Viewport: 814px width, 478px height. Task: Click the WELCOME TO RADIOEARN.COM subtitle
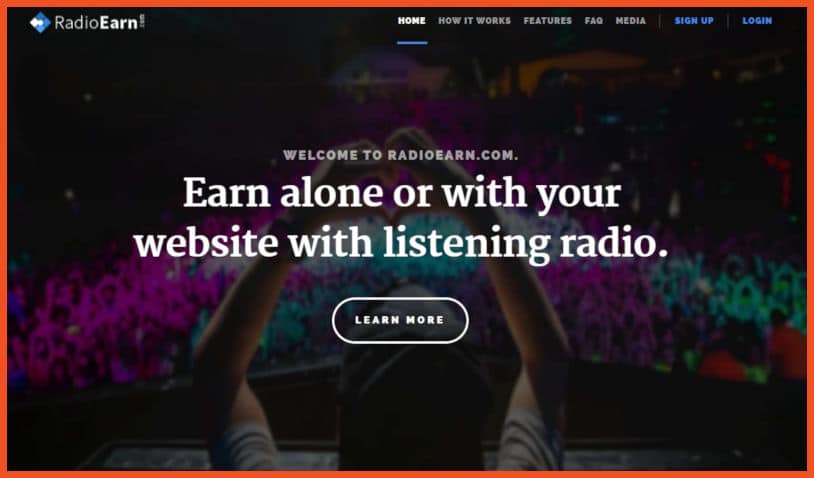[x=400, y=155]
